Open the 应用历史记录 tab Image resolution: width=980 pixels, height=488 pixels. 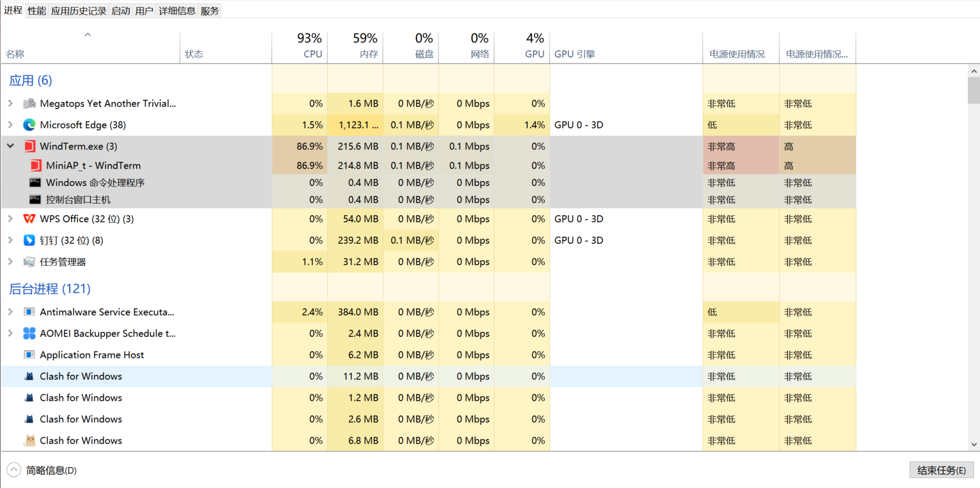[x=79, y=11]
